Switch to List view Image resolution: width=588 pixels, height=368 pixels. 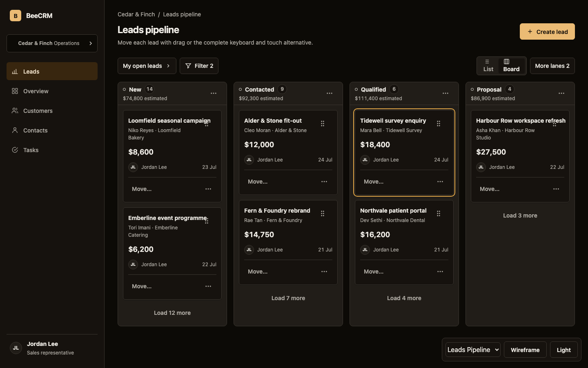click(488, 66)
